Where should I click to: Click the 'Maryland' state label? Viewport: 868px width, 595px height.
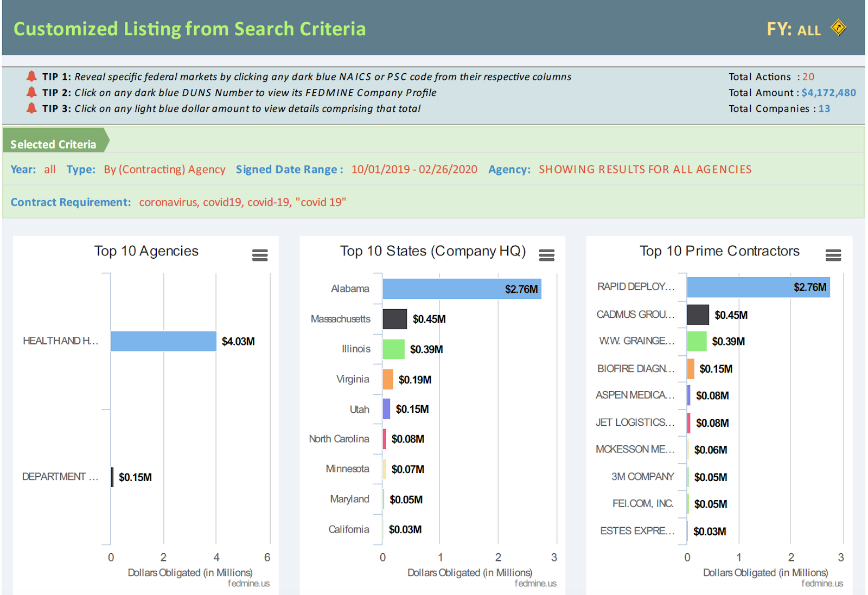pos(349,499)
